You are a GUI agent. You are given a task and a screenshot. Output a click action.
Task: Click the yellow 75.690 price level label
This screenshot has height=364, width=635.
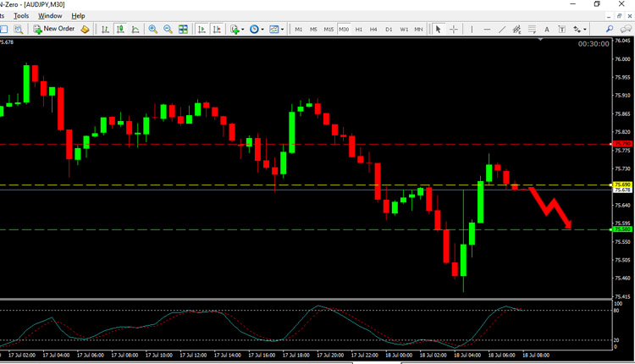tap(623, 184)
